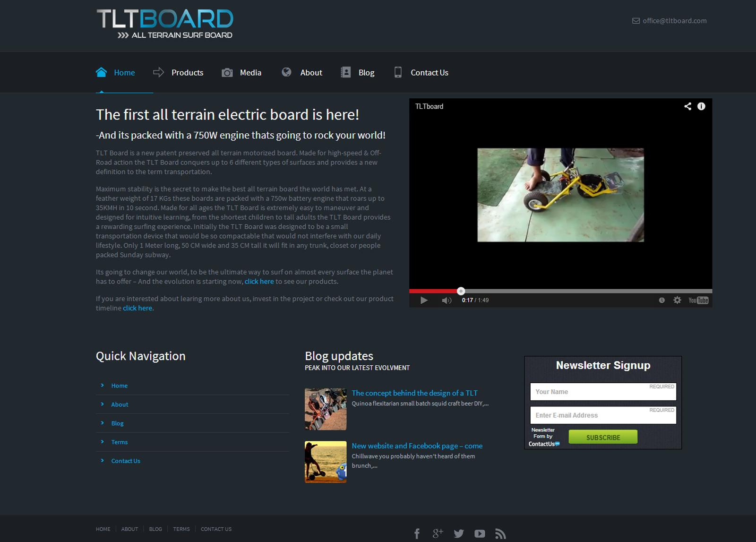Click the video frame showing the yellow board
Image resolution: width=756 pixels, height=542 pixels.
pyautogui.click(x=560, y=195)
